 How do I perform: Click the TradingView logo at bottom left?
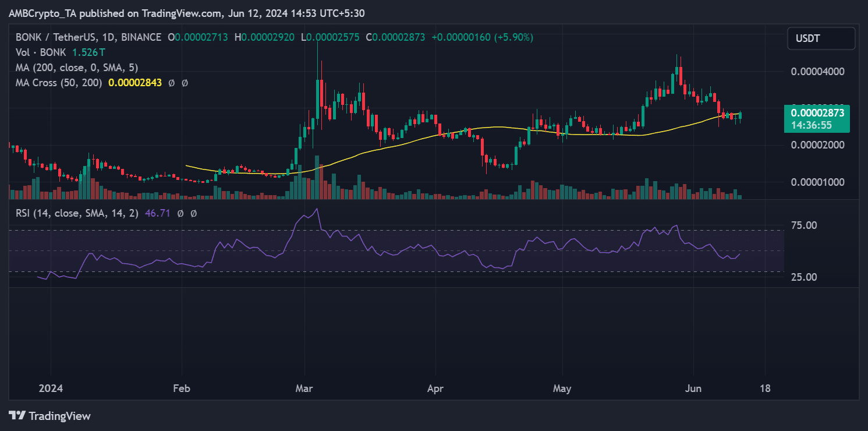coord(49,416)
